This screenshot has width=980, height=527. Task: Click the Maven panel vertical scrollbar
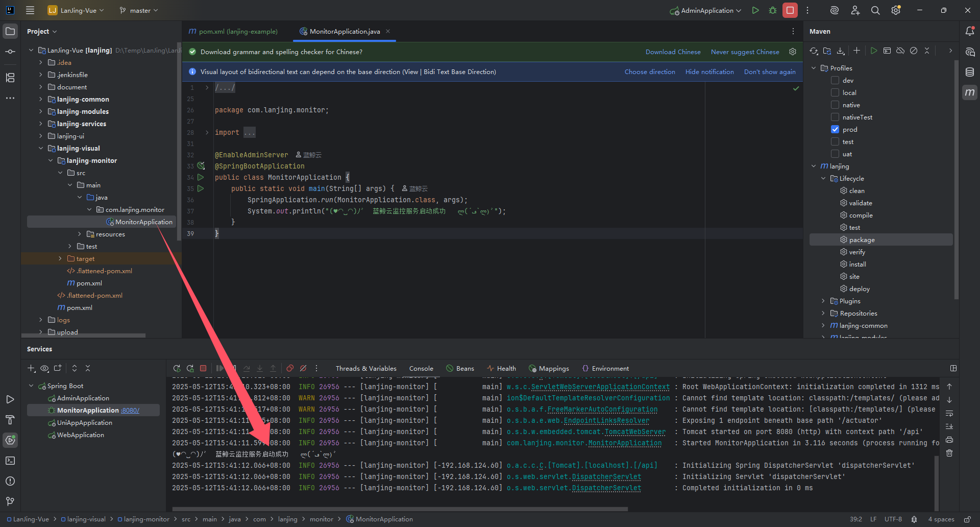click(956, 180)
